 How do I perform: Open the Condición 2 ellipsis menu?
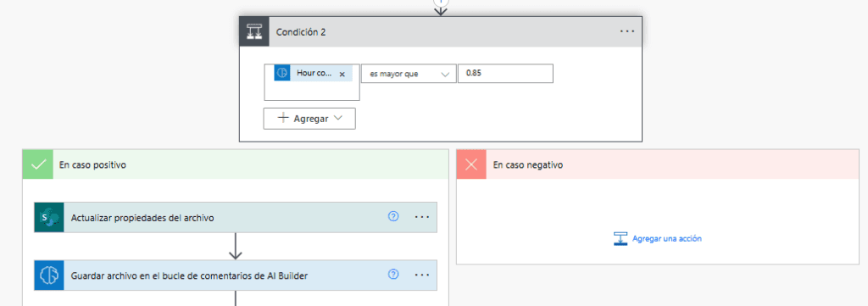(627, 31)
